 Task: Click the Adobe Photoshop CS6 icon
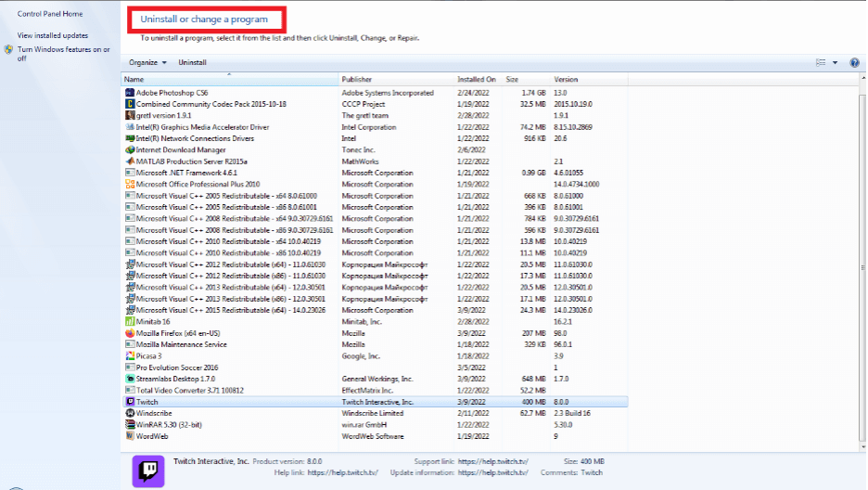(x=130, y=93)
